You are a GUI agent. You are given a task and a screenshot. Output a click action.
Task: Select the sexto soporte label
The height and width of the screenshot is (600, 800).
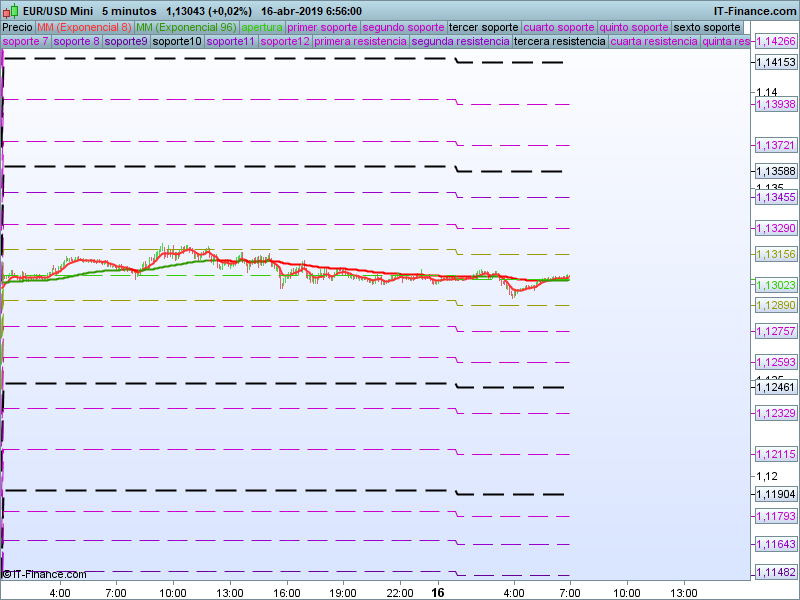pyautogui.click(x=708, y=27)
